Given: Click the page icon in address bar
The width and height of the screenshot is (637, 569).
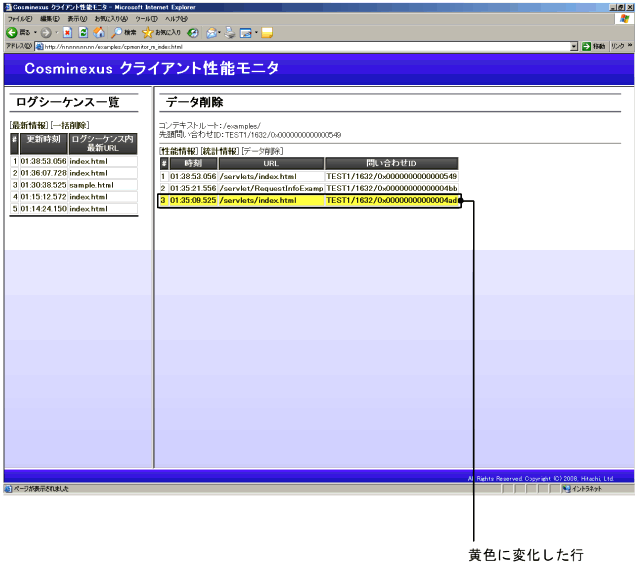Looking at the screenshot, I should click(39, 47).
